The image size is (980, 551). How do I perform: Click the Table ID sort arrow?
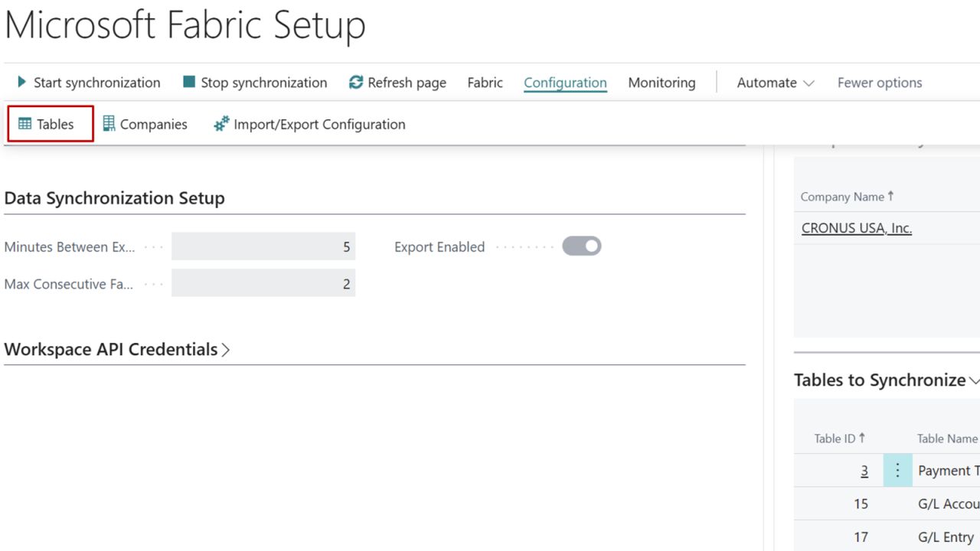point(862,439)
